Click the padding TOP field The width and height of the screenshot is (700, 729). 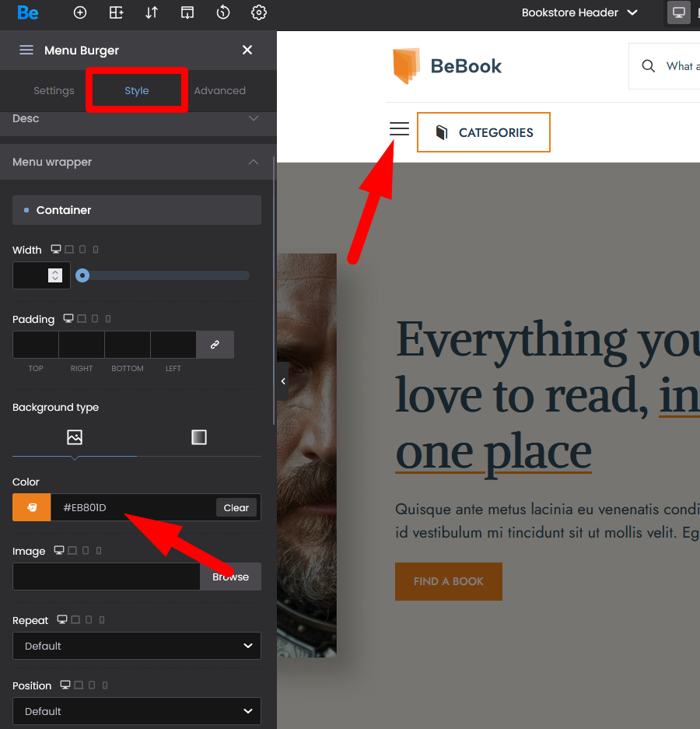36,345
